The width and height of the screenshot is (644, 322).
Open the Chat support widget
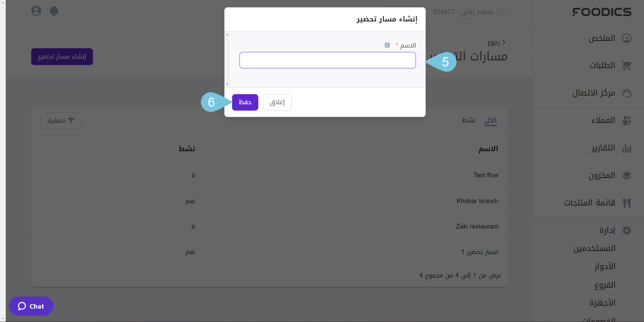click(x=31, y=306)
